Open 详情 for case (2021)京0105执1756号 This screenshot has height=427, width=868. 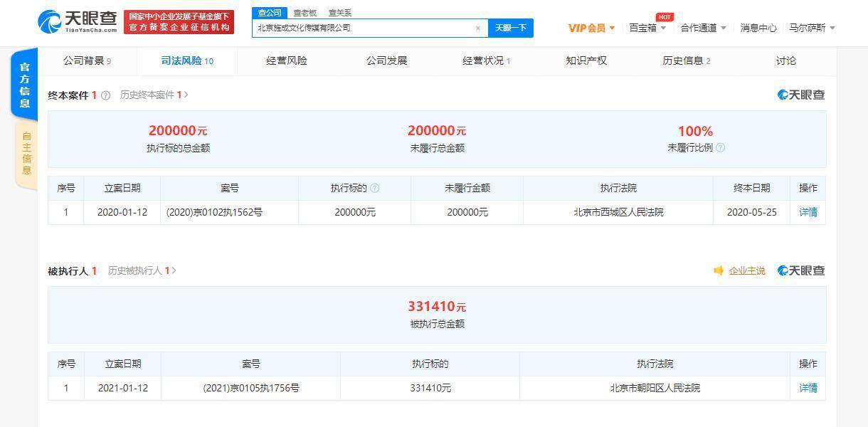pyautogui.click(x=808, y=388)
